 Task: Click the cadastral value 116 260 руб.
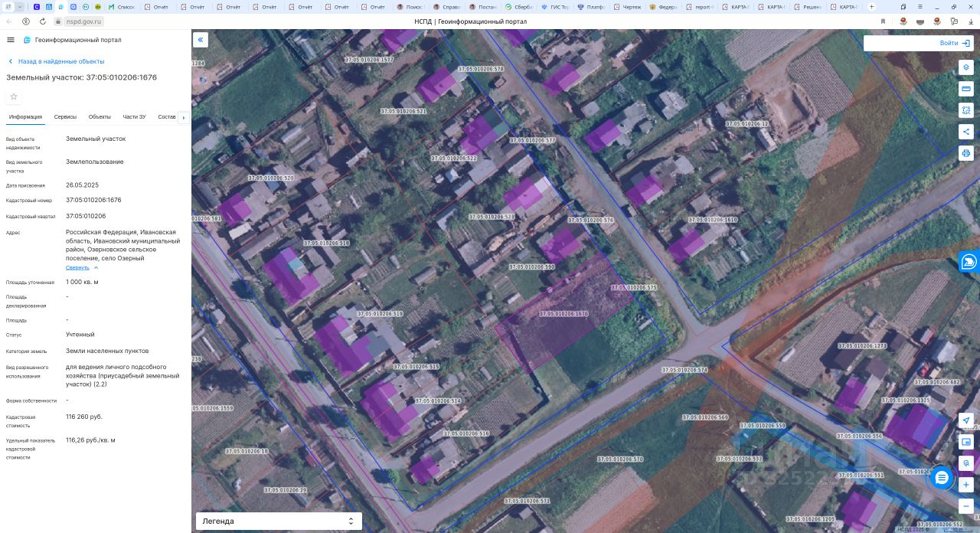[x=84, y=417]
